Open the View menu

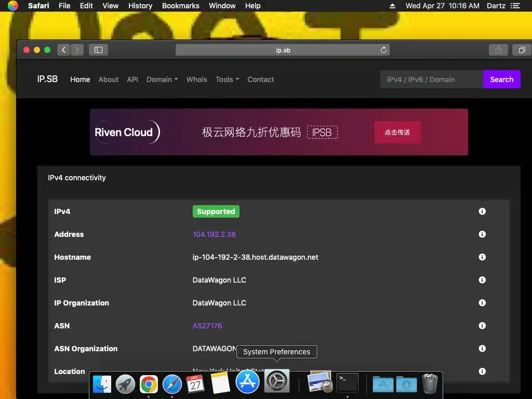pyautogui.click(x=111, y=6)
